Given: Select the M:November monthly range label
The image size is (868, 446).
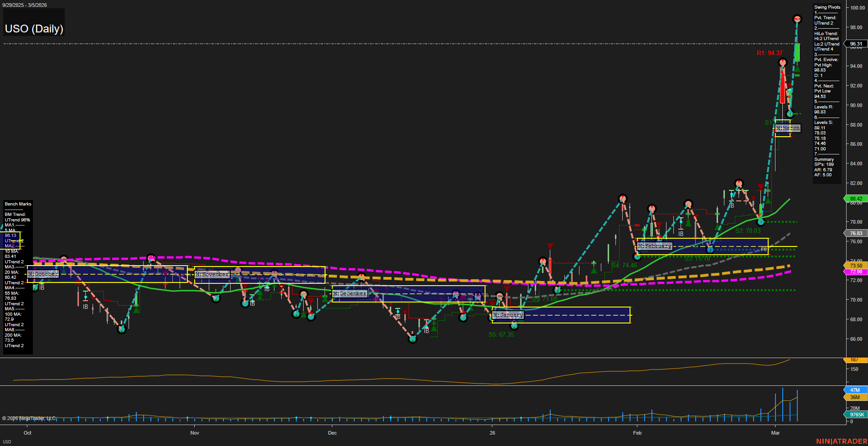Looking at the screenshot, I should point(212,274).
